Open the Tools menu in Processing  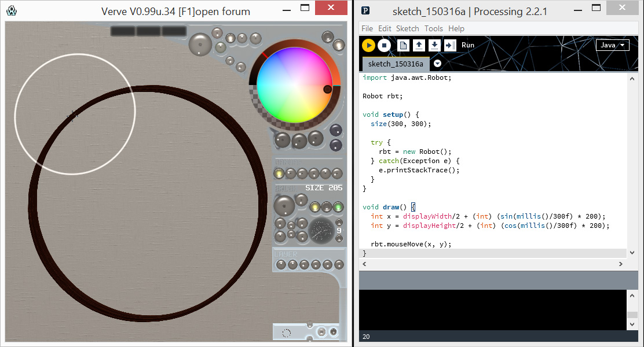(x=433, y=28)
